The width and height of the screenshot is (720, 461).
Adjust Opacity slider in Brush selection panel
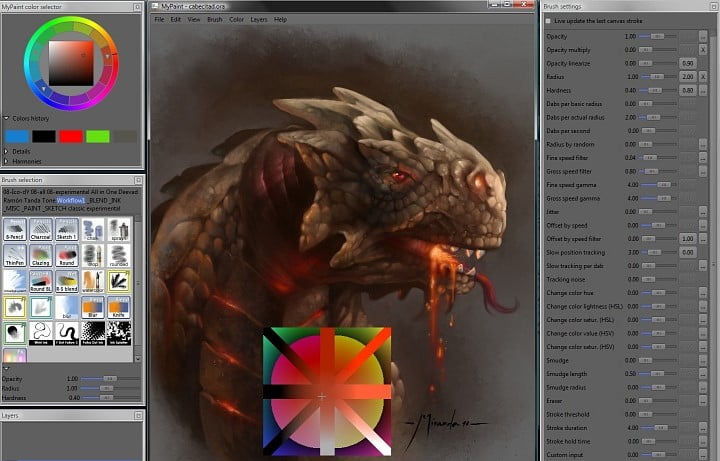[110, 379]
